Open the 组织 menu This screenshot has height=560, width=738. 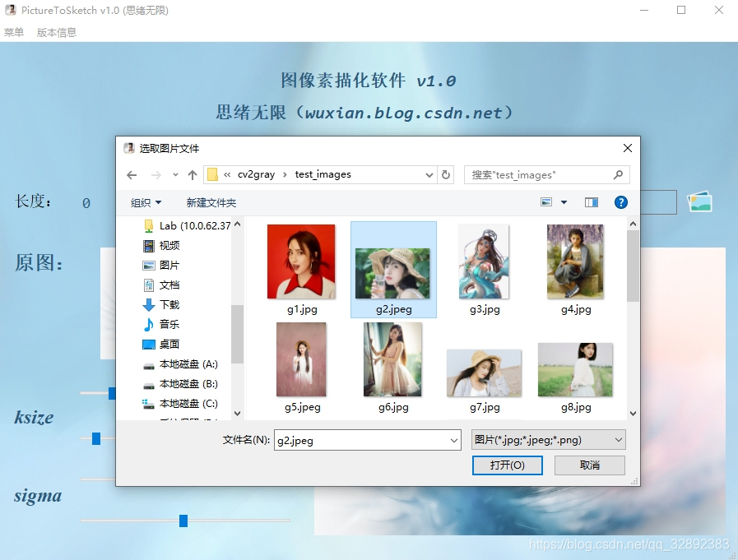click(146, 203)
